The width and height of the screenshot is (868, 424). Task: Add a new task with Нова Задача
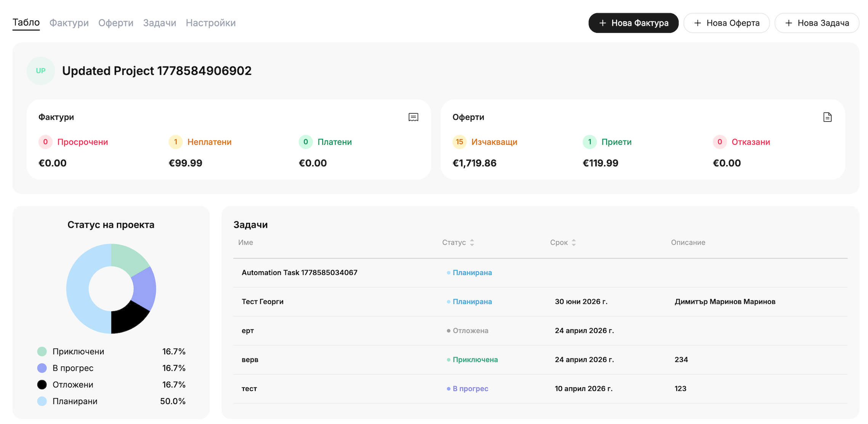[x=817, y=23]
